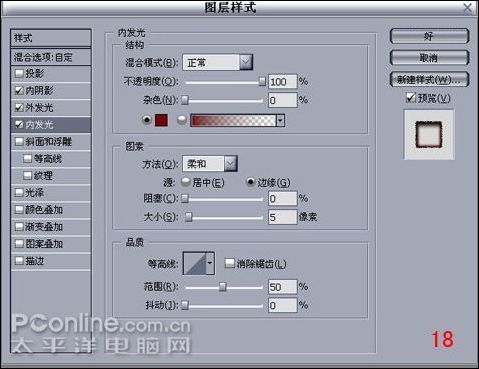This screenshot has height=369, width=479.
Task: Open the 混合模式 dropdown showing 正常
Action: 218,62
